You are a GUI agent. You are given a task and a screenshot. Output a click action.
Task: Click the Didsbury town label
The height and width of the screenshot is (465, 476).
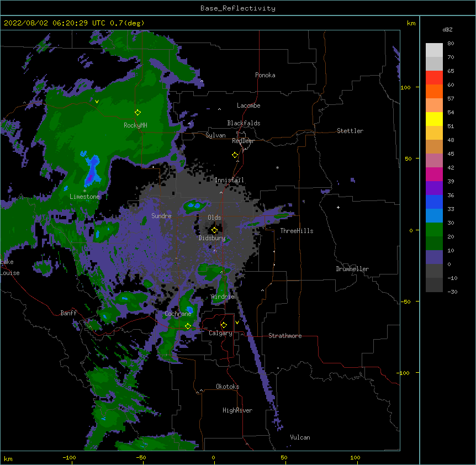pos(212,238)
